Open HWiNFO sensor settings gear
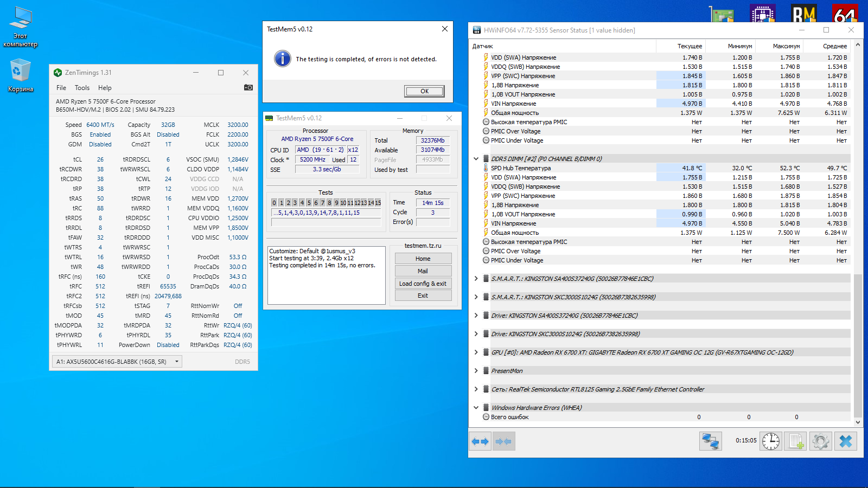Image resolution: width=868 pixels, height=488 pixels. (x=820, y=441)
